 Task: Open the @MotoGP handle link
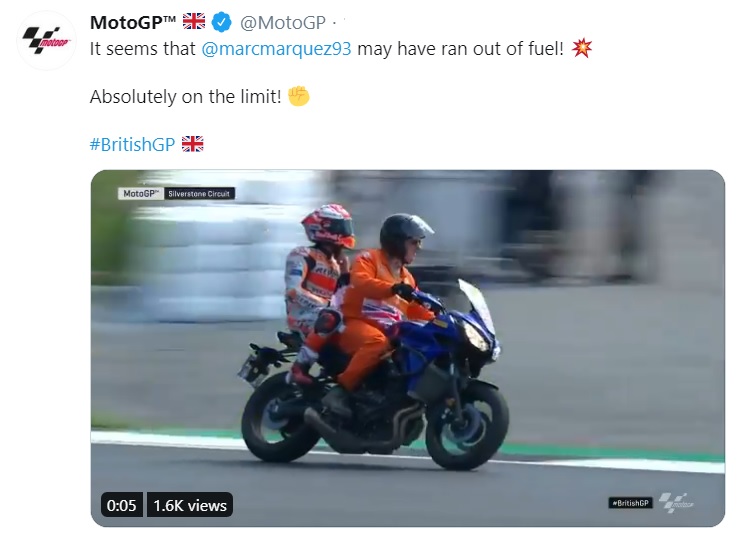(x=283, y=23)
